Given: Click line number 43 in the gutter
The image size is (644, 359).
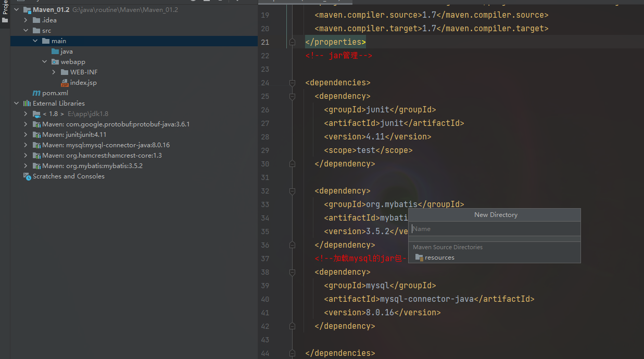Looking at the screenshot, I should click(x=265, y=340).
